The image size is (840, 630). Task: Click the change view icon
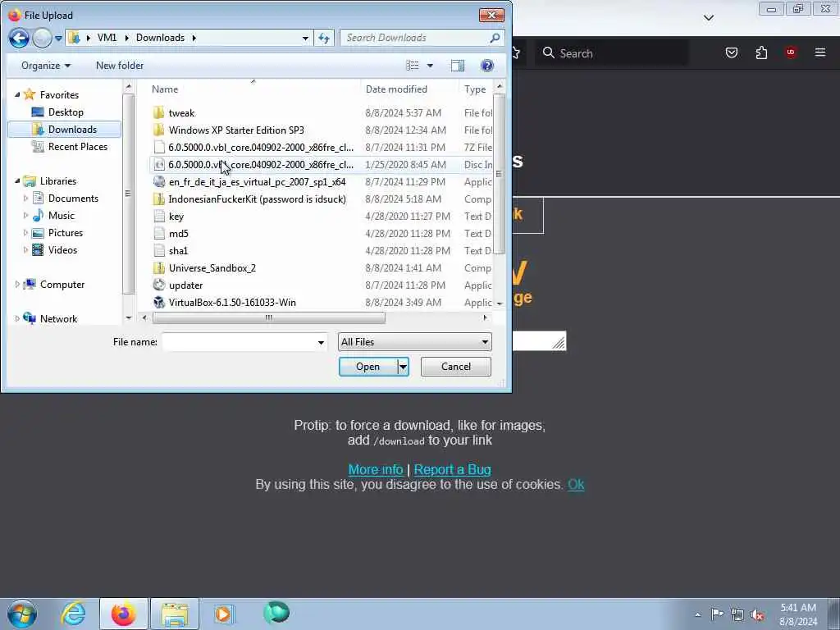tap(413, 66)
